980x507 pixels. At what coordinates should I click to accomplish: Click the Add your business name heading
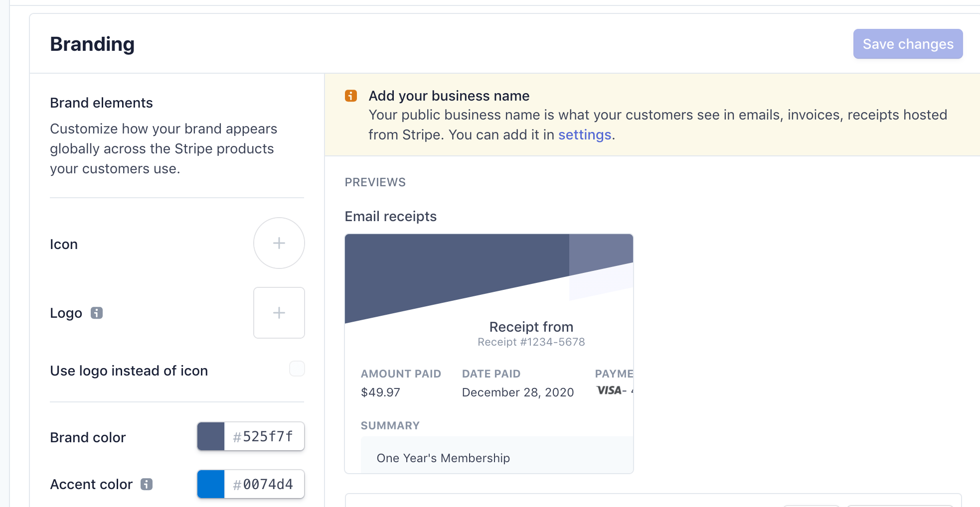(449, 96)
